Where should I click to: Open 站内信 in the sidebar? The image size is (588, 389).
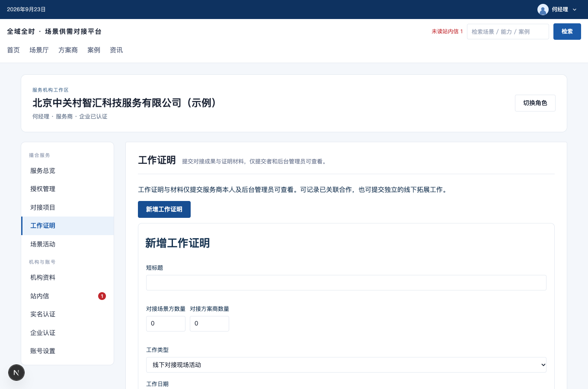point(68,296)
